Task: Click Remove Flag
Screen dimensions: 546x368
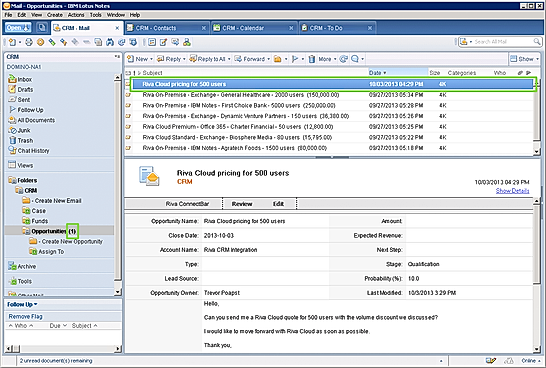Action: tap(25, 316)
